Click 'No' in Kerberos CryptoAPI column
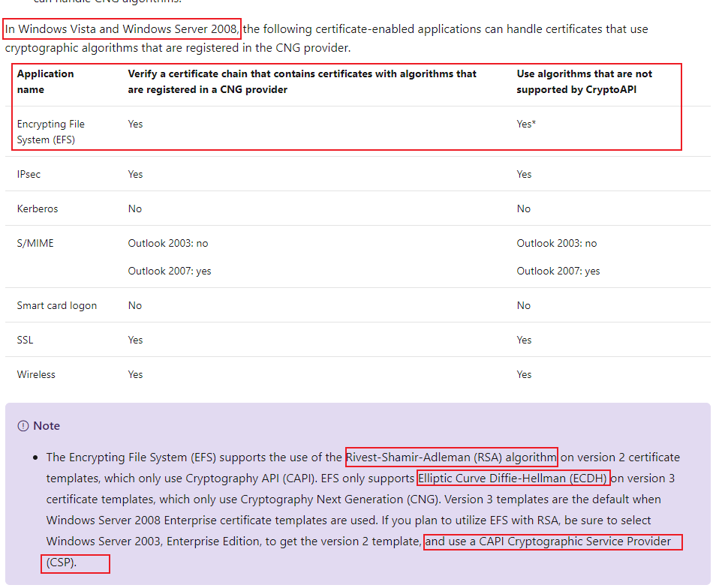Image resolution: width=719 pixels, height=588 pixels. (x=524, y=209)
